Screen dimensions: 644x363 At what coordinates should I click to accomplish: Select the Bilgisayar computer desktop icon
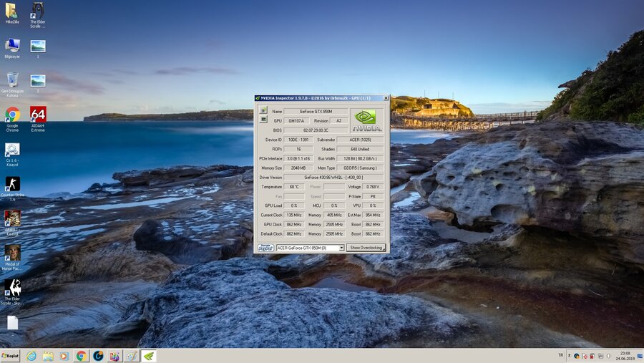[12, 47]
